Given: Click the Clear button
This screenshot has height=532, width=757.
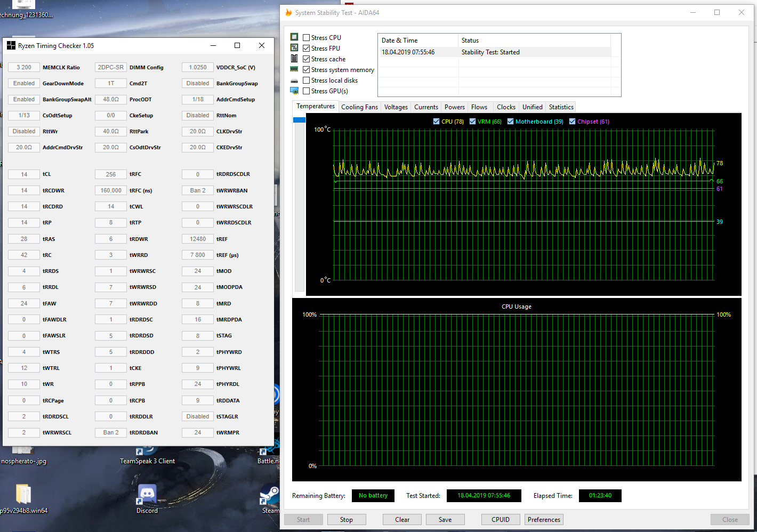Looking at the screenshot, I should [x=402, y=520].
